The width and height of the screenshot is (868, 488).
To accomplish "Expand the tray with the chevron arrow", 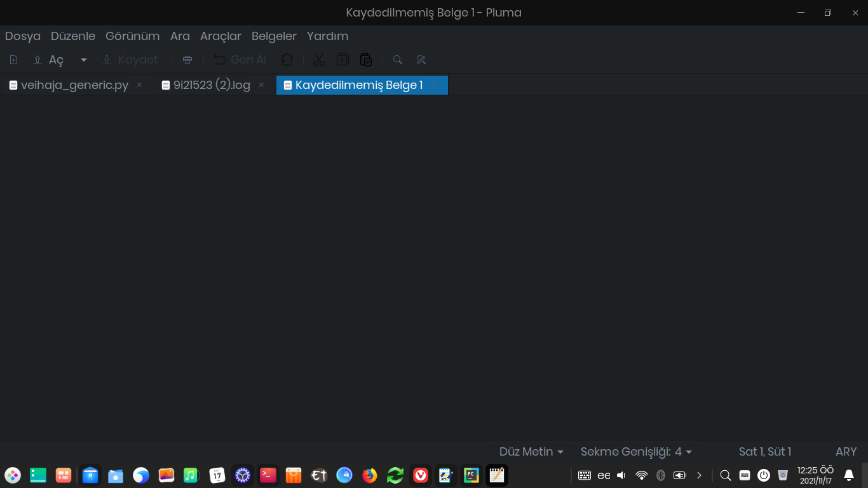I will coord(700,475).
